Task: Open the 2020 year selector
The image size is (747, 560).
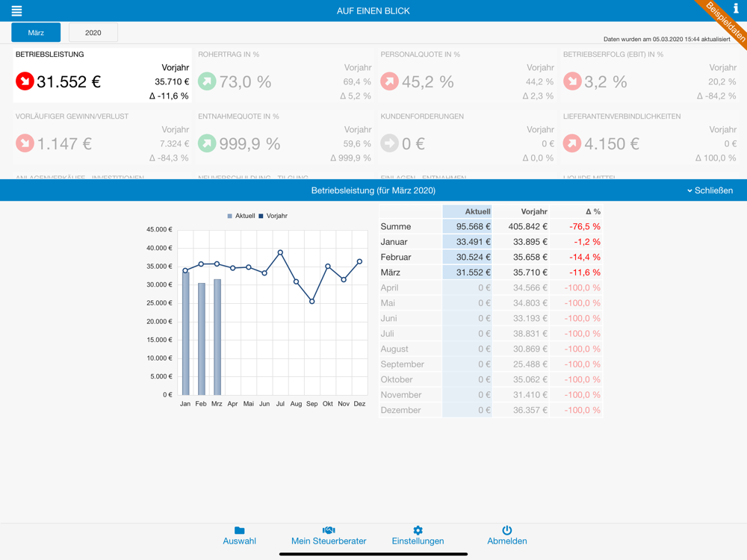Action: [93, 33]
